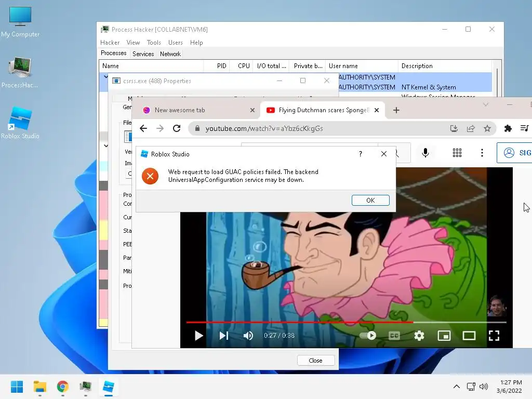Screen dimensions: 532x399
Task: Open Process Hacker desktop shortcut
Action: tap(20, 72)
